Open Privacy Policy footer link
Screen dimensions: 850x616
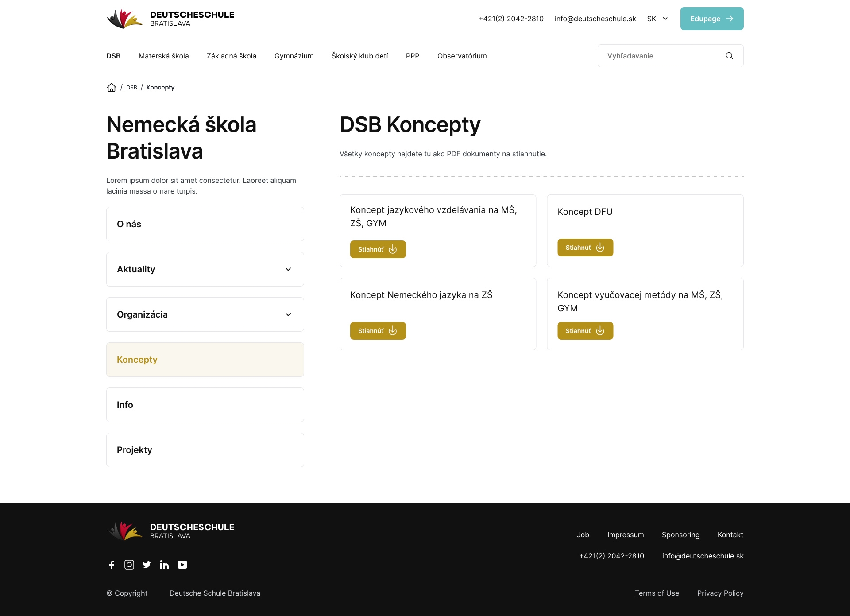coord(720,593)
